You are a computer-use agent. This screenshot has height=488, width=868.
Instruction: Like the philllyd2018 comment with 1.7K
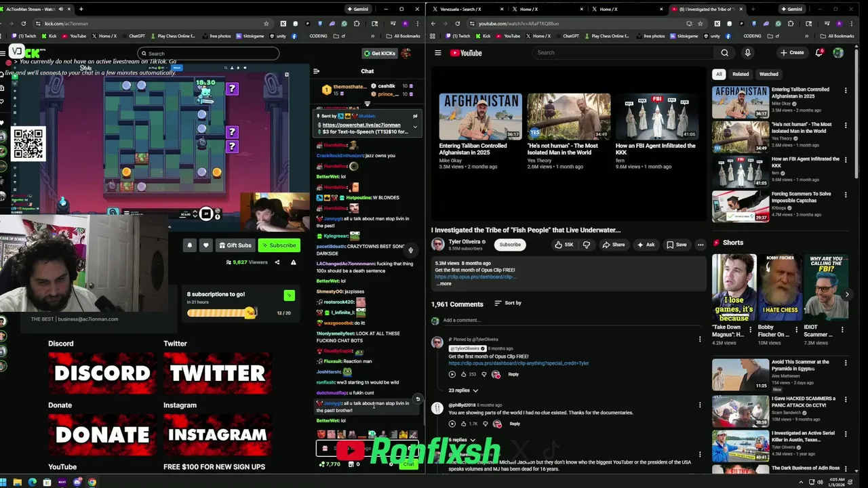[x=464, y=424]
